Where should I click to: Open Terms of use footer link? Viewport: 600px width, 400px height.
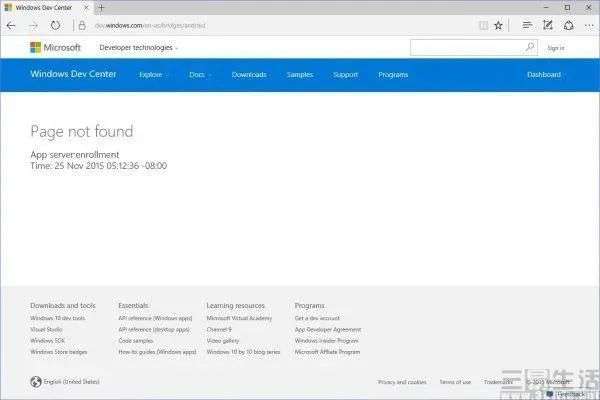455,382
